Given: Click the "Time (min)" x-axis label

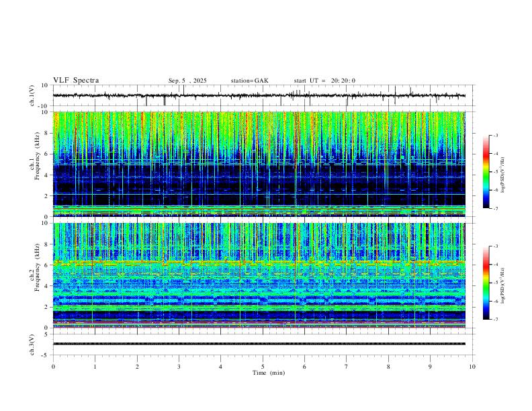Looking at the screenshot, I should tap(269, 373).
